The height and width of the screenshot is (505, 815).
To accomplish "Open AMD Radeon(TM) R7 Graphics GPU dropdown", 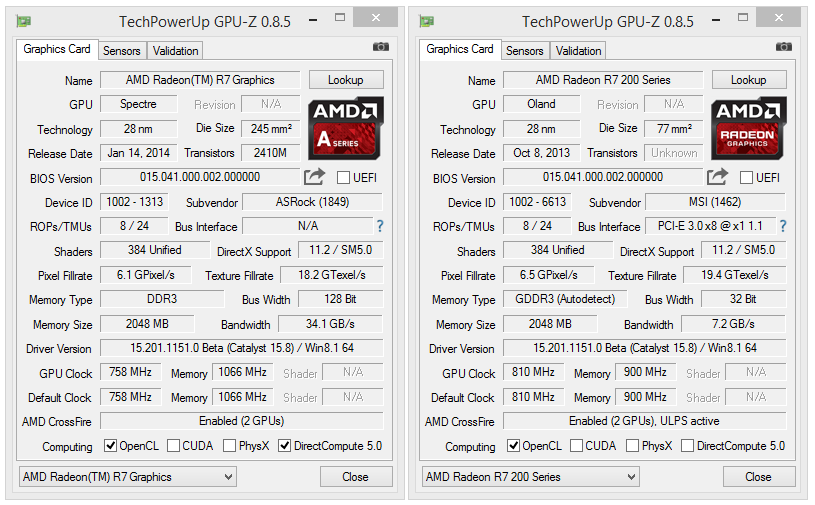I will pyautogui.click(x=128, y=476).
